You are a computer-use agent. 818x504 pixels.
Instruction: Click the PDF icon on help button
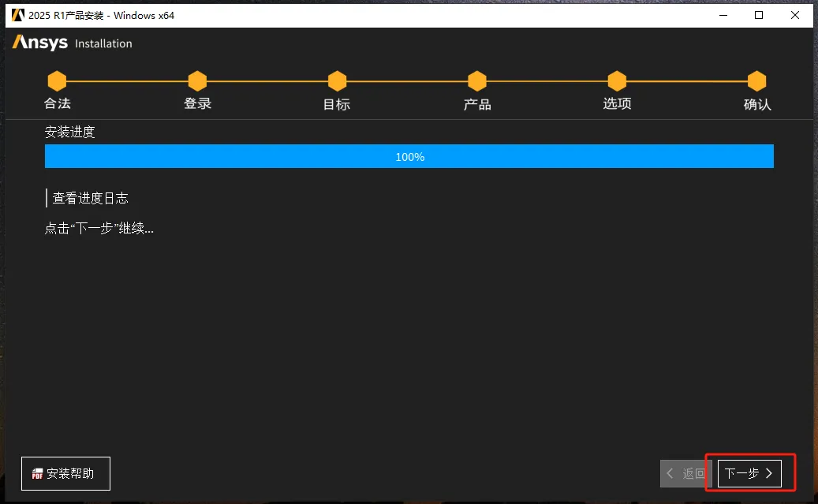[37, 474]
